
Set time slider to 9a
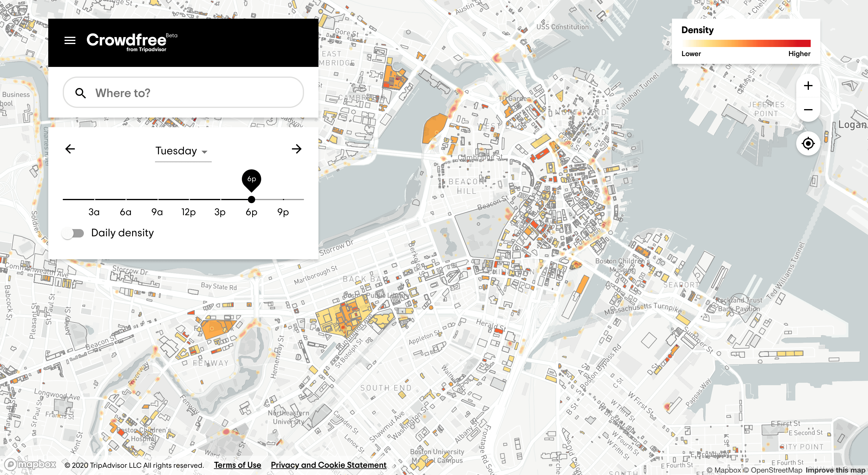(x=157, y=212)
